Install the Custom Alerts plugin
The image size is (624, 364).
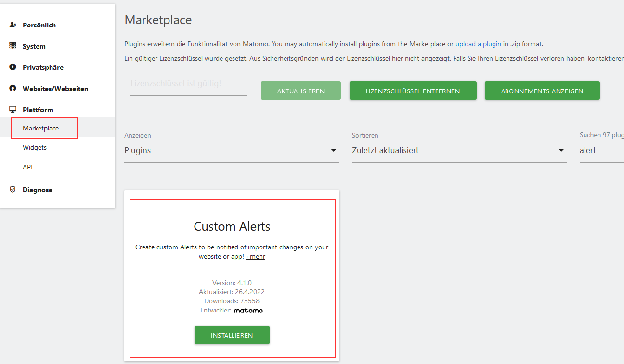[232, 335]
